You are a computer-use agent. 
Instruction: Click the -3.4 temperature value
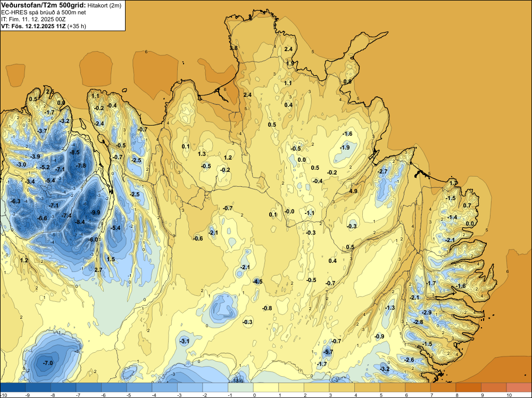click(x=30, y=181)
